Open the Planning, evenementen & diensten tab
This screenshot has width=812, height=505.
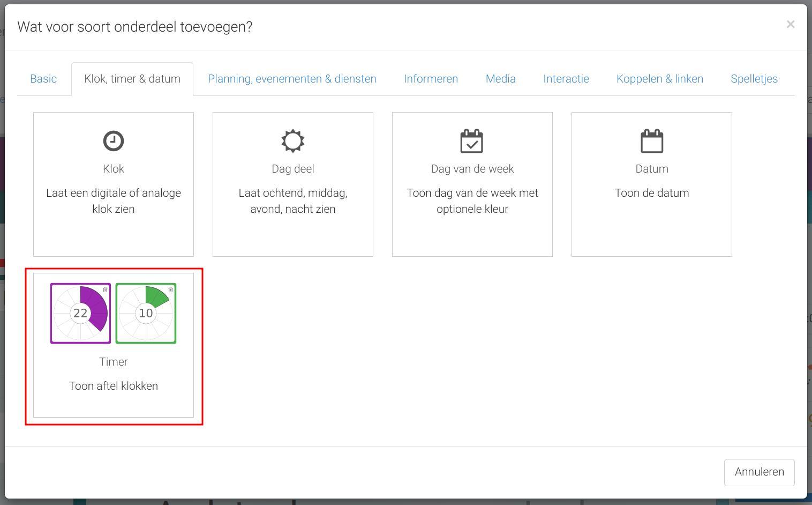[292, 79]
